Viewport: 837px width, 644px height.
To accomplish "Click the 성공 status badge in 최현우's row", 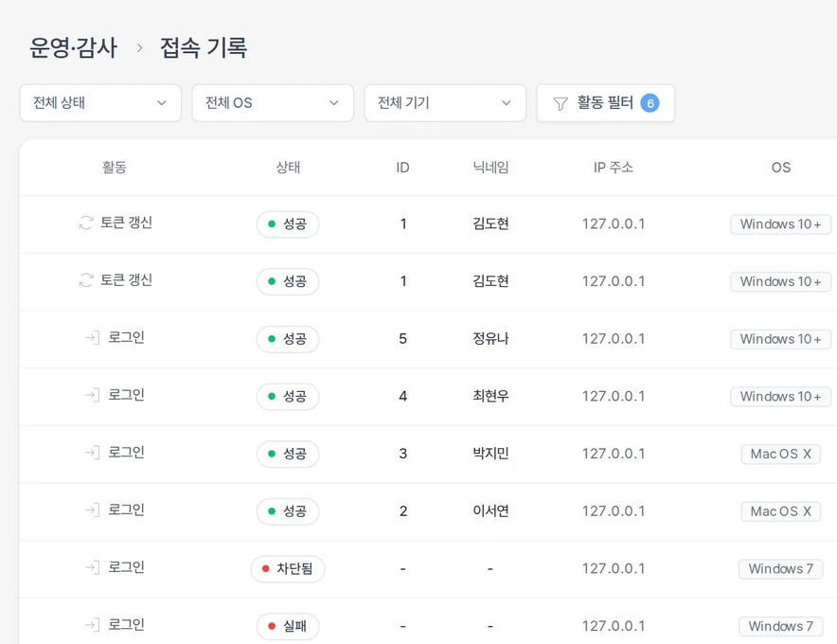I will (288, 396).
